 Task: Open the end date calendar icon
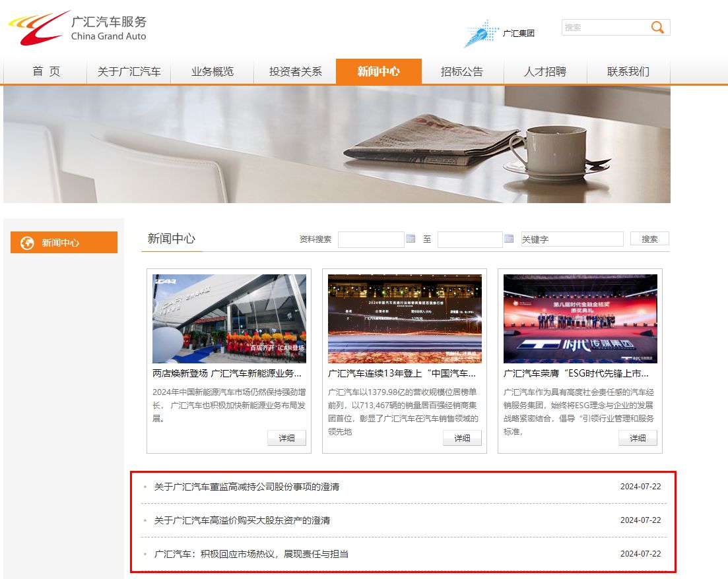tap(509, 239)
